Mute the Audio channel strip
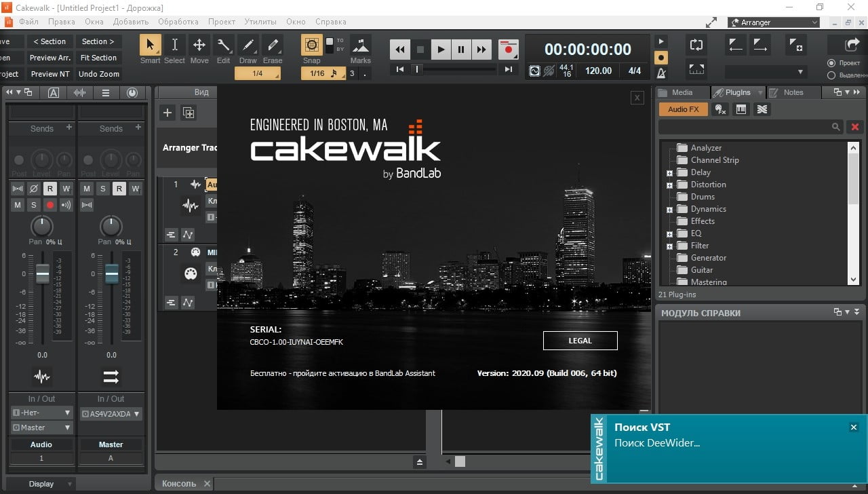 pyautogui.click(x=18, y=205)
